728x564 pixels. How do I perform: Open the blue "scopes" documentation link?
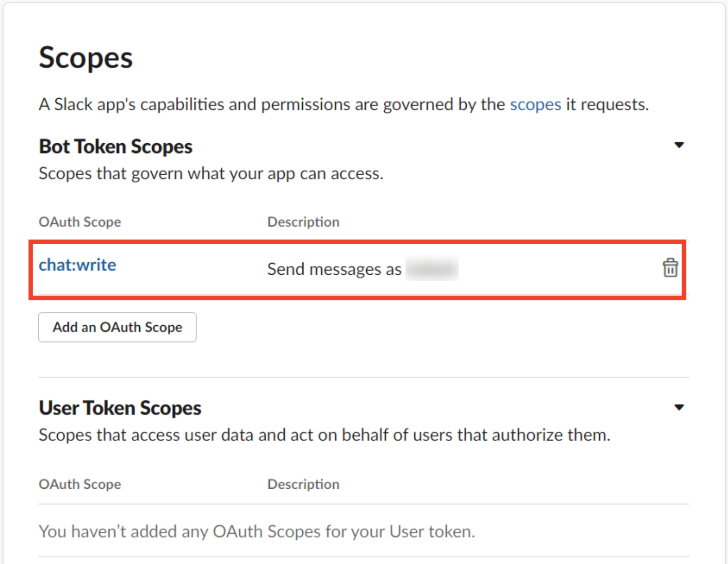(x=535, y=105)
